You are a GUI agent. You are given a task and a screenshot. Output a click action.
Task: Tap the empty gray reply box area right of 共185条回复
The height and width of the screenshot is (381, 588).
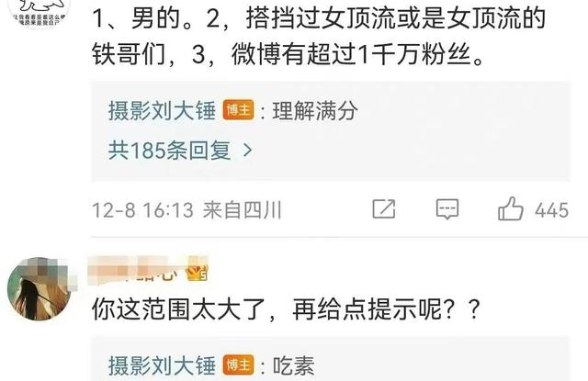(x=413, y=151)
